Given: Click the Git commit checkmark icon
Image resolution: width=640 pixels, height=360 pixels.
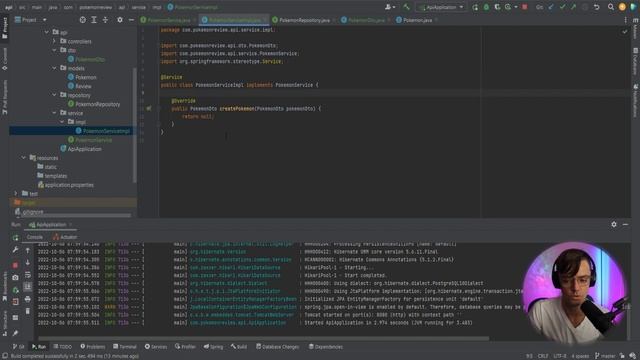Looking at the screenshot, I should 562,7.
